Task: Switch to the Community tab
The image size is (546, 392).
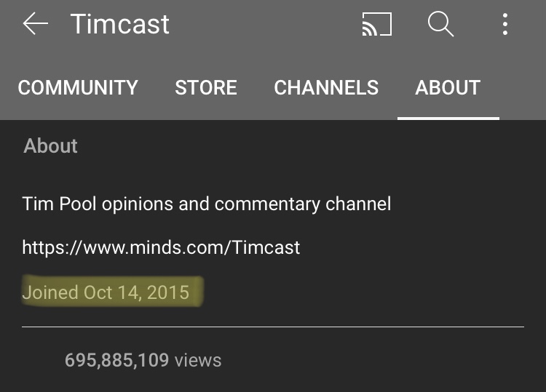Action: click(x=78, y=87)
